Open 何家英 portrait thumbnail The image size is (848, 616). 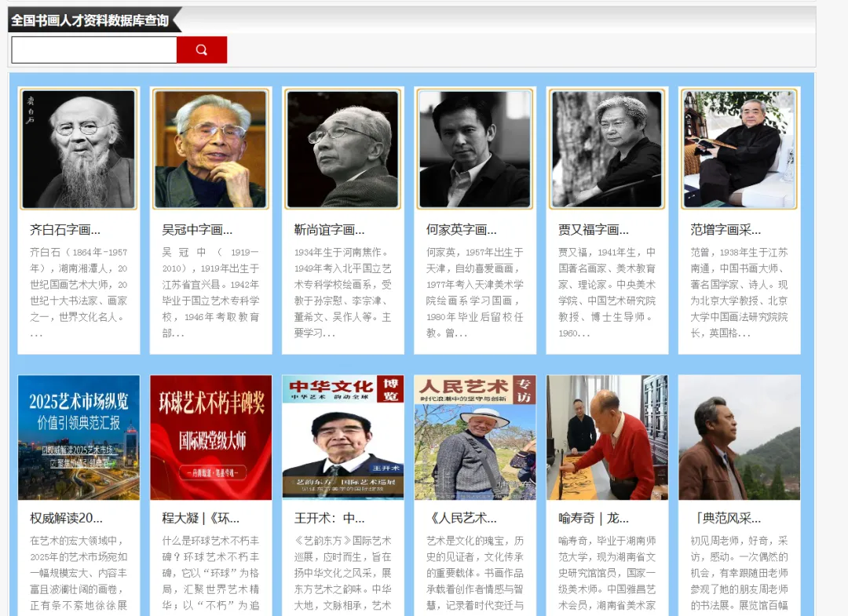tap(475, 149)
